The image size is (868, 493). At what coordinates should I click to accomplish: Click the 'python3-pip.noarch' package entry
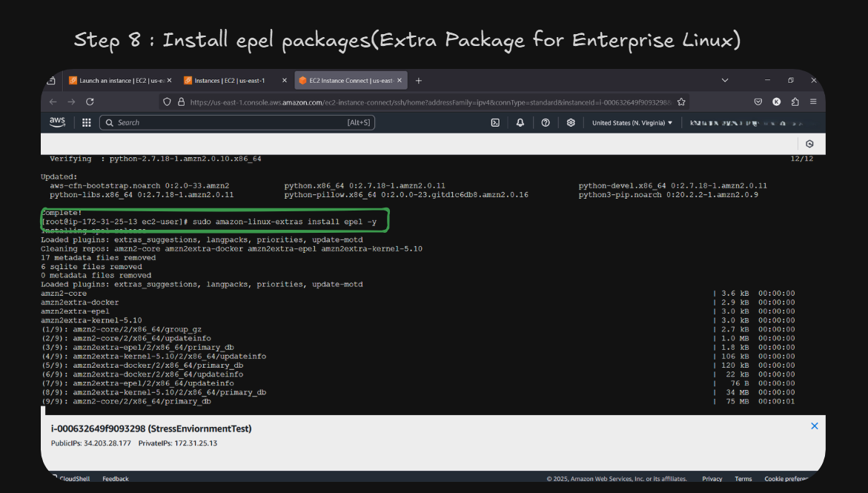[668, 195]
